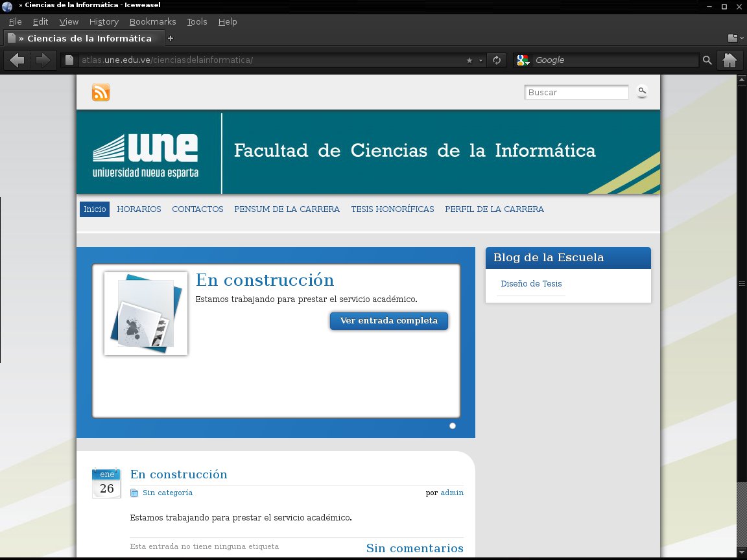The width and height of the screenshot is (747, 560).
Task: Click the Iceweasel globe icon in title bar
Action: coord(7,6)
